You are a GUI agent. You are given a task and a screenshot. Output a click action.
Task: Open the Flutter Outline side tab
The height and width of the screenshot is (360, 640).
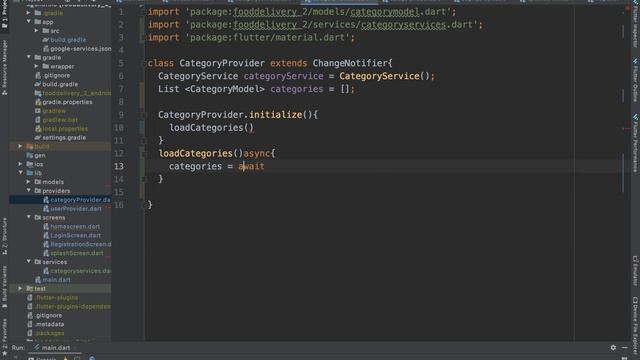click(x=636, y=80)
